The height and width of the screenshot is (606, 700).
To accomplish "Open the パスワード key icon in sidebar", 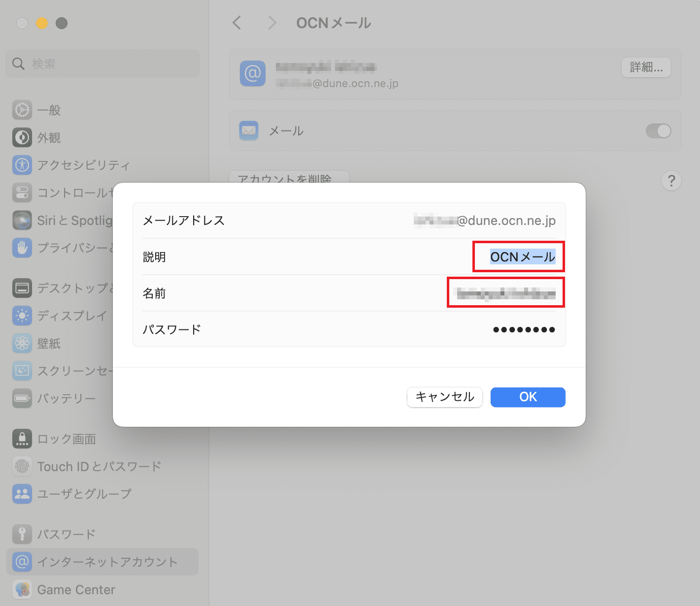I will pyautogui.click(x=22, y=534).
